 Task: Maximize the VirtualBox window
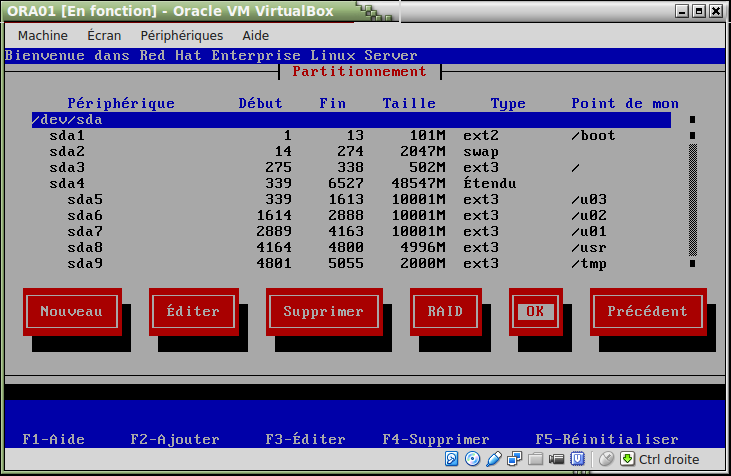[x=699, y=11]
